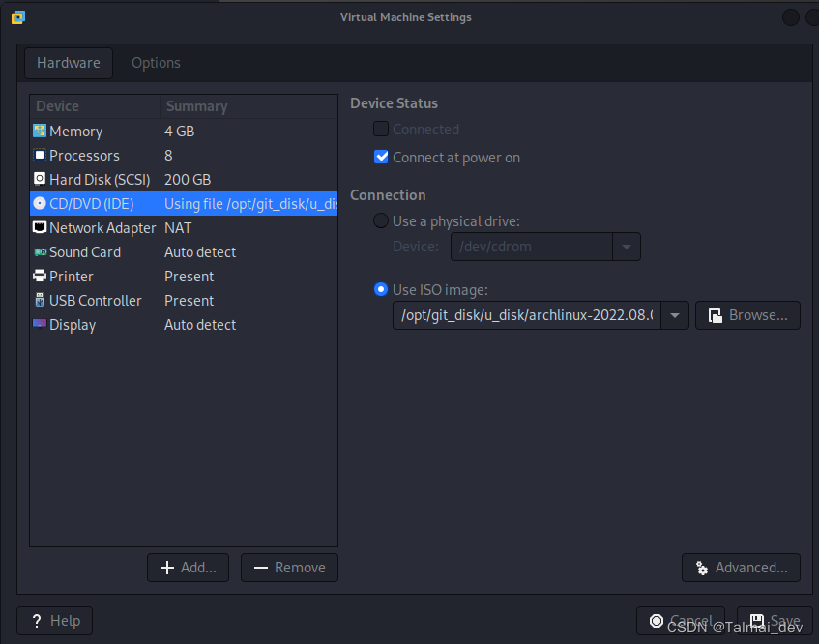Toggle the Connected checkbox
The width and height of the screenshot is (819, 644).
[x=381, y=129]
